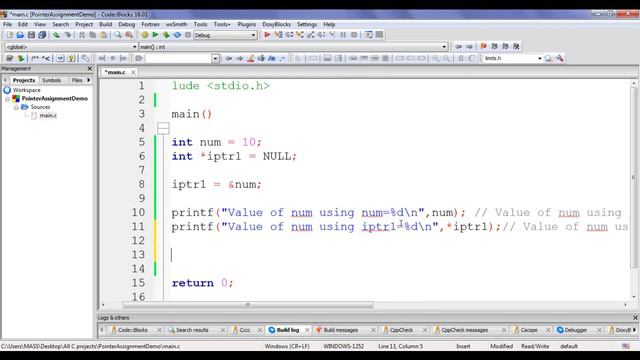
Task: Open the Settings menu
Action: [x=307, y=24]
